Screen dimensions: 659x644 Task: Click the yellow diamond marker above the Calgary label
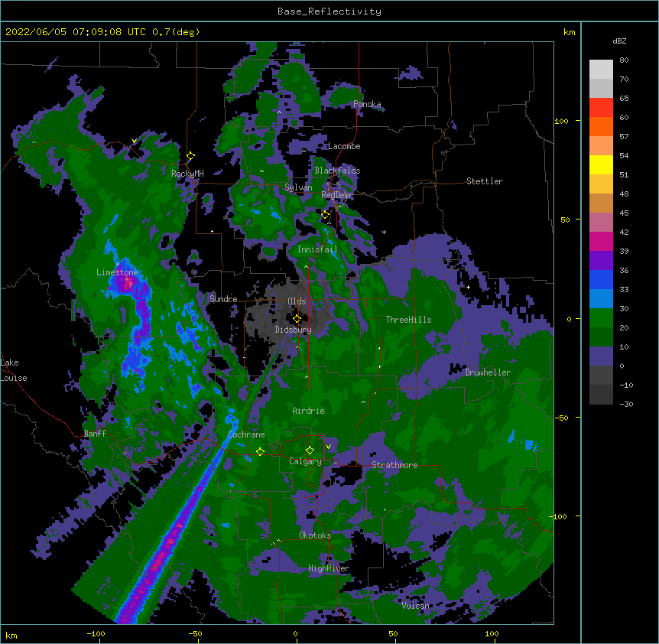click(x=310, y=450)
